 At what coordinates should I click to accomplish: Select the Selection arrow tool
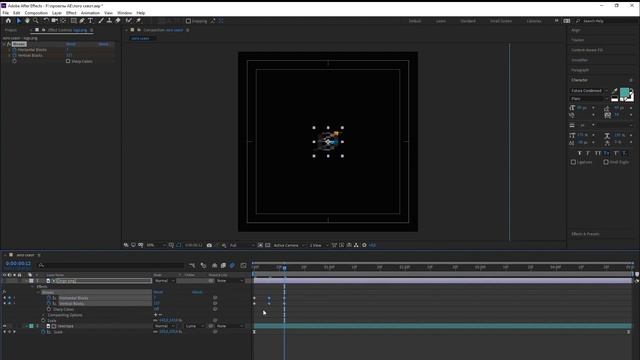click(x=18, y=20)
